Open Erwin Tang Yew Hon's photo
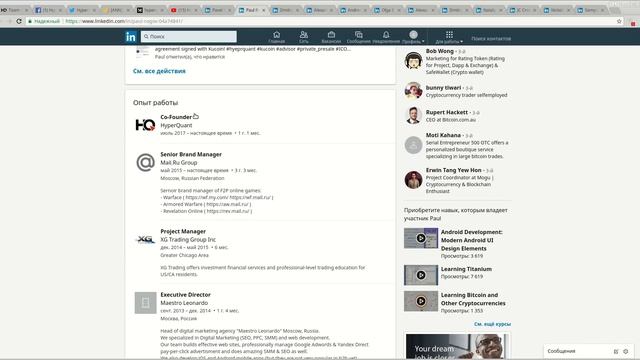The image size is (640, 360). click(413, 180)
